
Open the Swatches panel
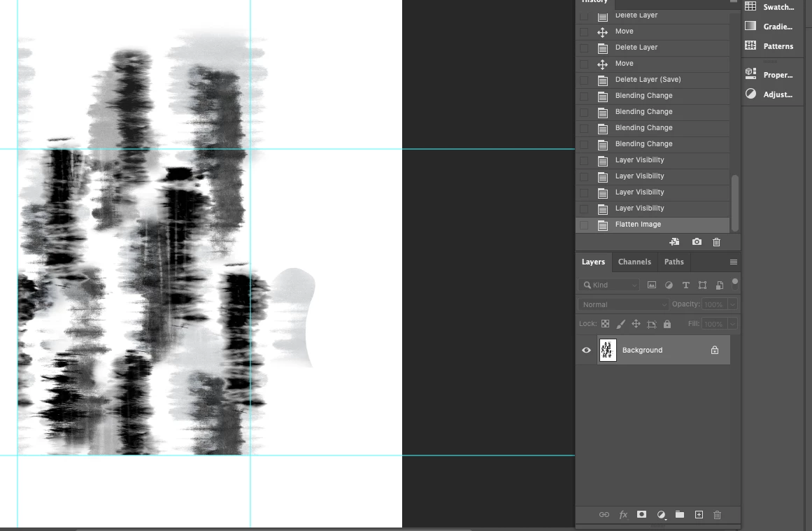tap(769, 7)
